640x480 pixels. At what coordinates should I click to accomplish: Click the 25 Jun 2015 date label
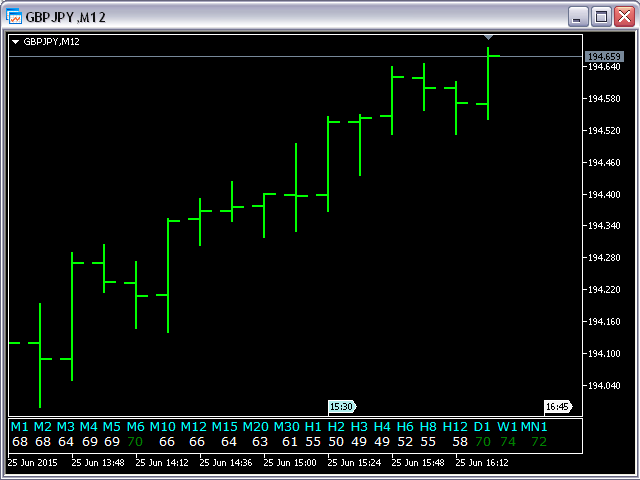tap(33, 463)
